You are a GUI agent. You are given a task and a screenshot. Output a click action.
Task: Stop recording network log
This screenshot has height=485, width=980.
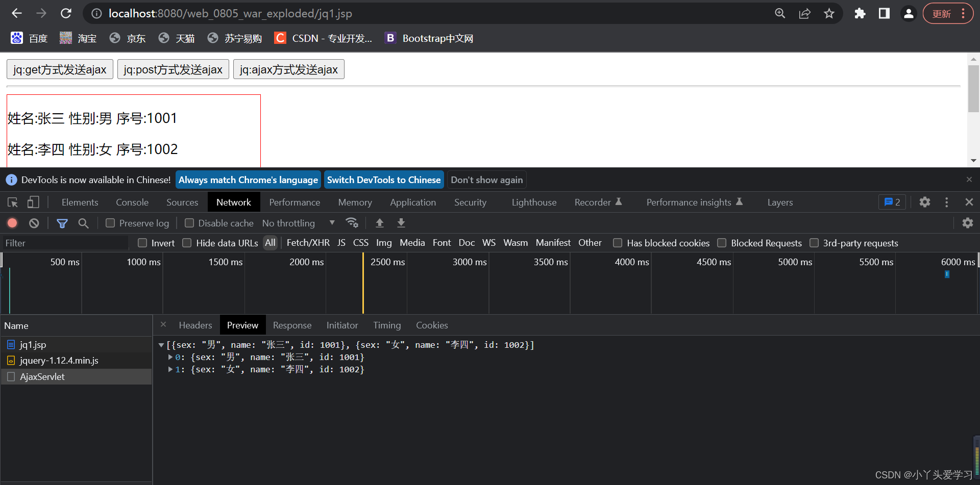point(13,223)
